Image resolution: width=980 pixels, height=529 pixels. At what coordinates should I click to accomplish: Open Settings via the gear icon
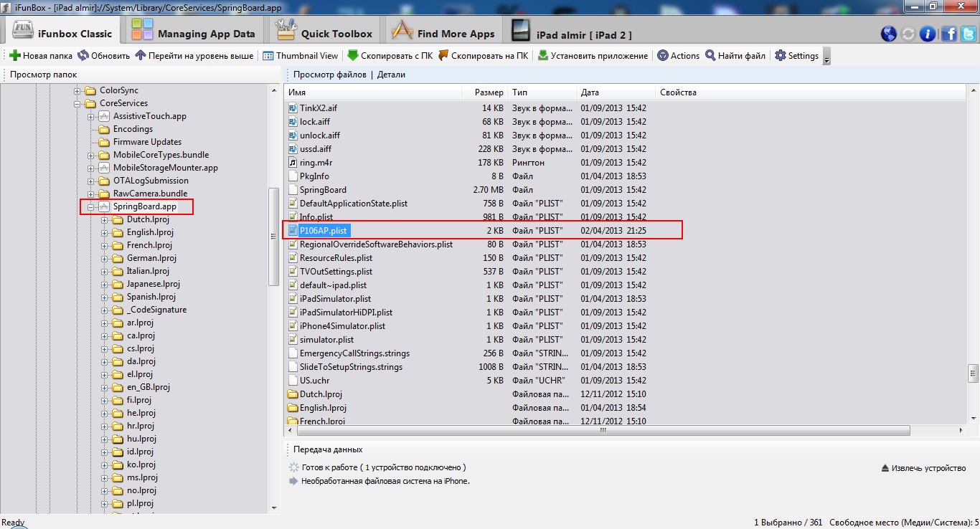pos(781,55)
